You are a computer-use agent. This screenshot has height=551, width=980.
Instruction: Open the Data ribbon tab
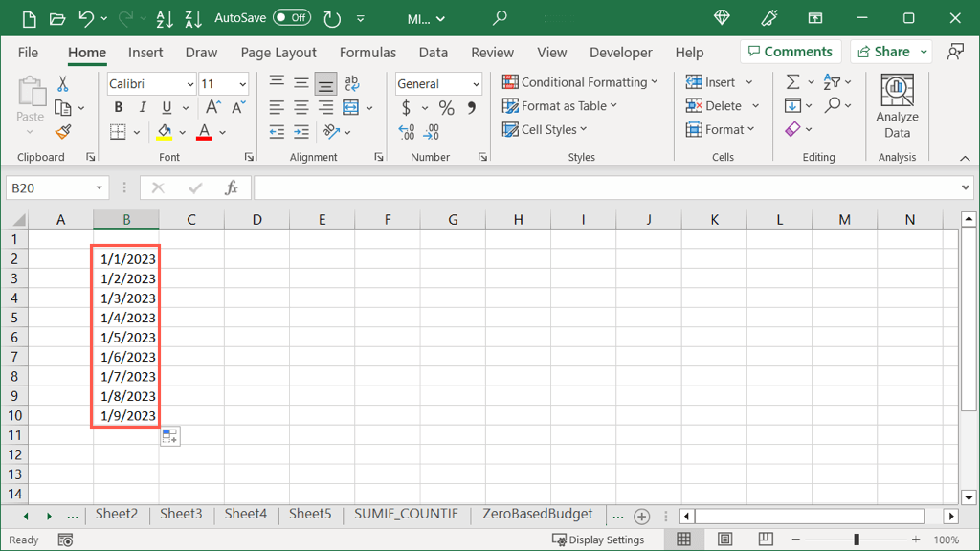(434, 53)
